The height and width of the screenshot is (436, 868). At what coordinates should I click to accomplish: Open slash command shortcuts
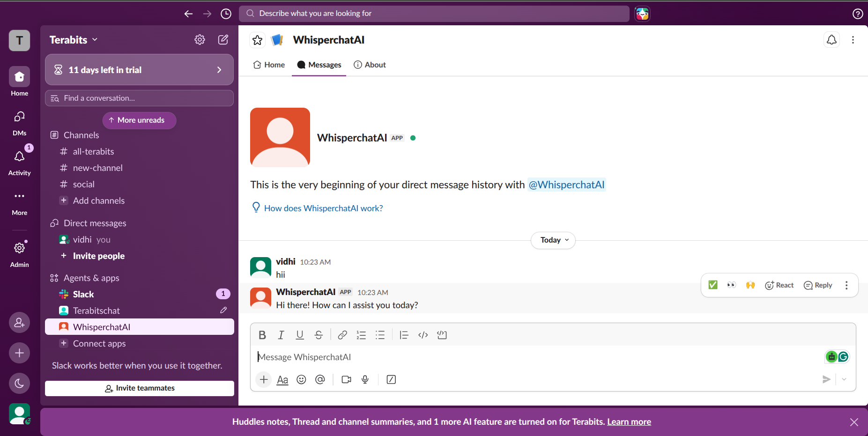(391, 379)
